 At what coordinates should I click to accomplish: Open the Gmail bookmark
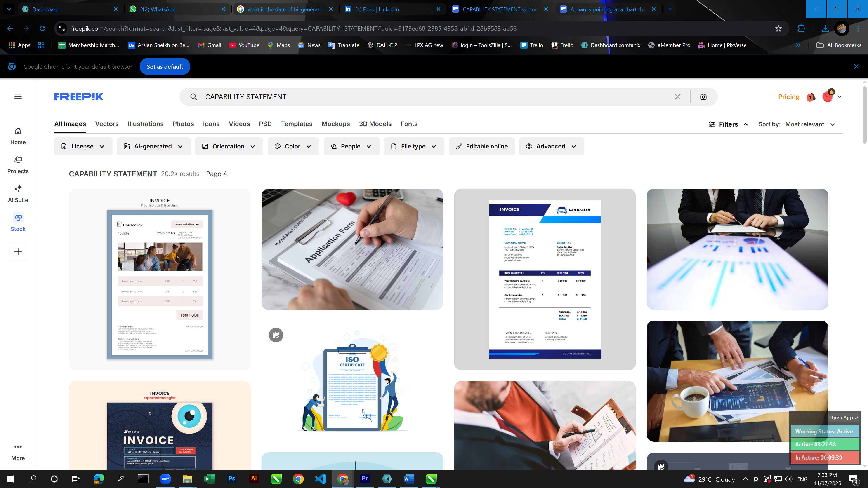pos(209,45)
